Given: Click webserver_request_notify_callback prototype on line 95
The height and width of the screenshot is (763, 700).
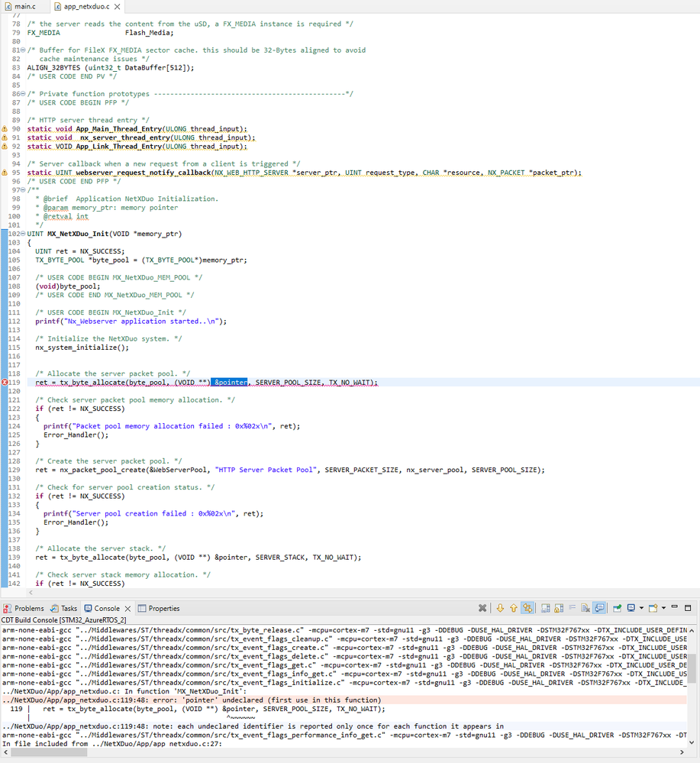Looking at the screenshot, I should click(x=305, y=173).
